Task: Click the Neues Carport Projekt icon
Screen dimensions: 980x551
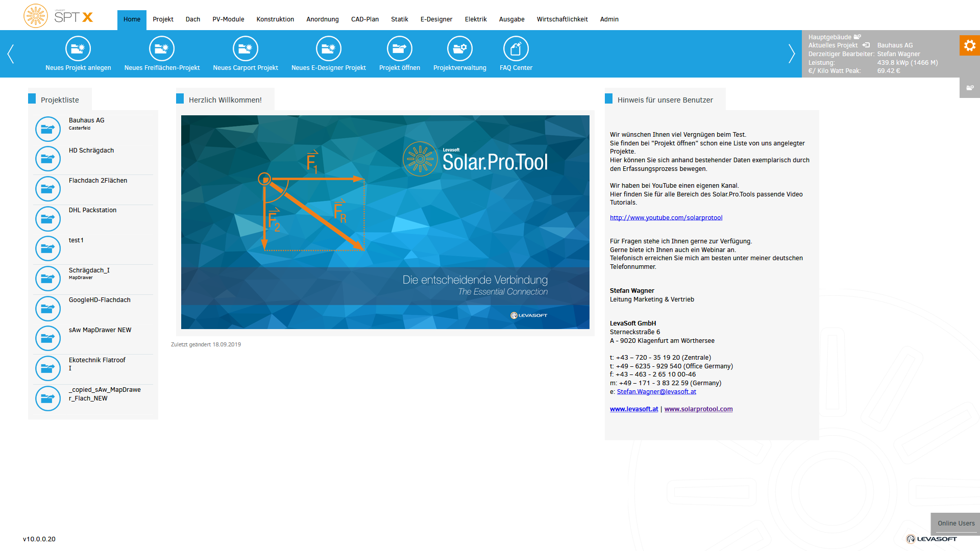Action: click(246, 48)
